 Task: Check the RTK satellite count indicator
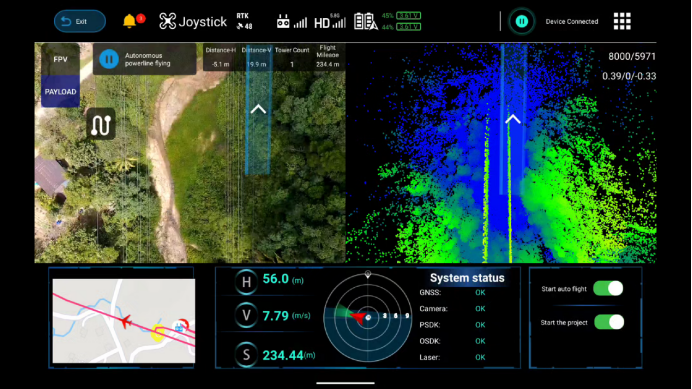point(244,21)
